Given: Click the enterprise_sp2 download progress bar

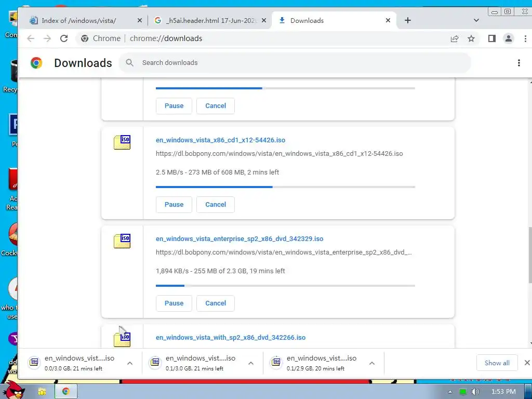Looking at the screenshot, I should coord(285,286).
